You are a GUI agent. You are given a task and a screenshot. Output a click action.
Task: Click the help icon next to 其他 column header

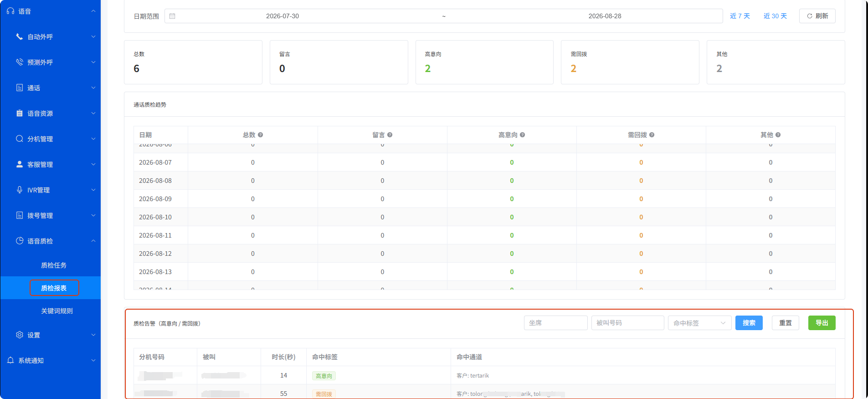coord(778,135)
